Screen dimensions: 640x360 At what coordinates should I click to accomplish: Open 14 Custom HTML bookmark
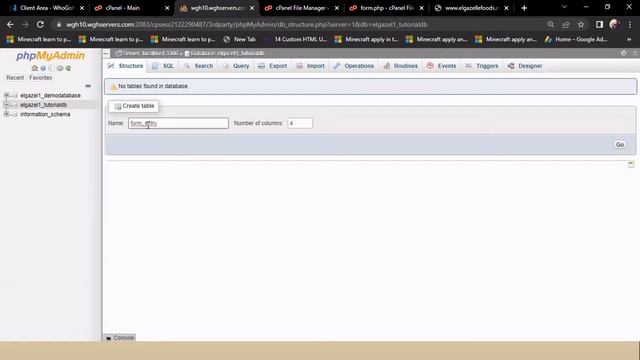[x=296, y=39]
